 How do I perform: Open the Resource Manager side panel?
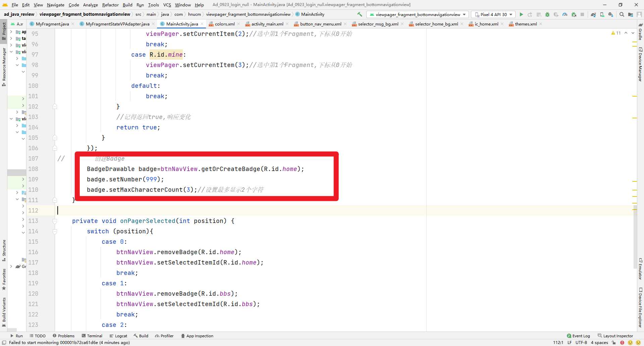click(x=4, y=67)
